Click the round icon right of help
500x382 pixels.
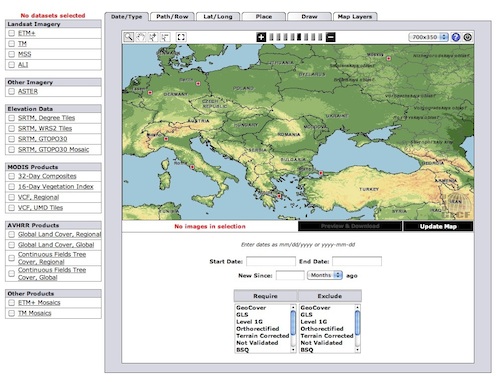coord(468,37)
